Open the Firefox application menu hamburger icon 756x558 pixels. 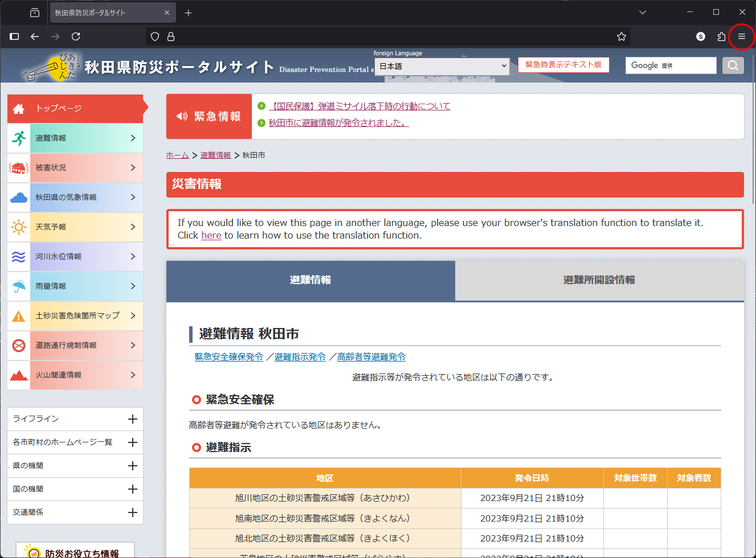tap(741, 36)
